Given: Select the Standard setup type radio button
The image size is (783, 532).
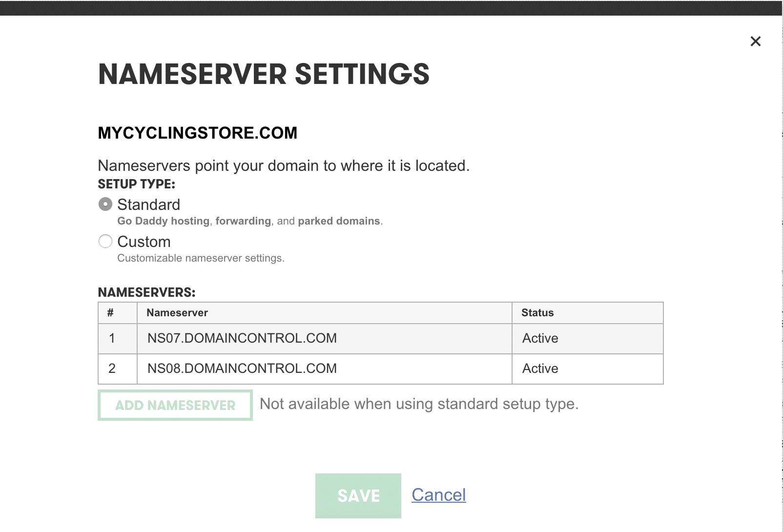Looking at the screenshot, I should click(105, 204).
